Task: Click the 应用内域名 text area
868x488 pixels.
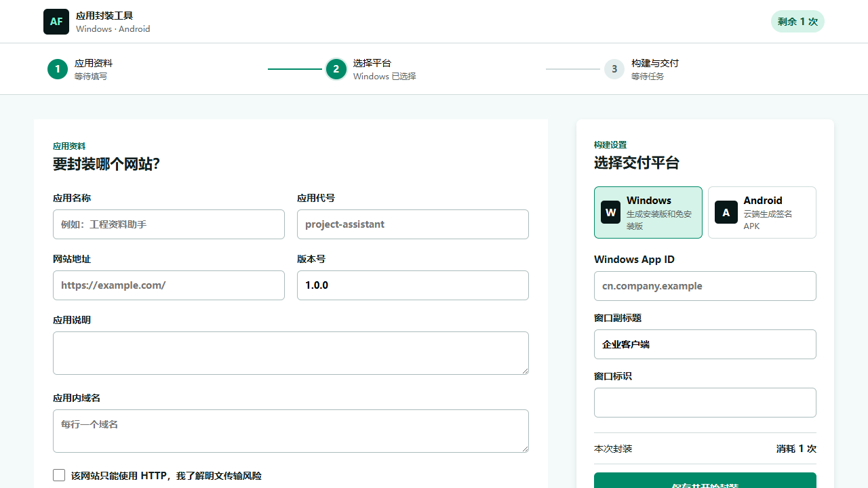Action: click(291, 431)
